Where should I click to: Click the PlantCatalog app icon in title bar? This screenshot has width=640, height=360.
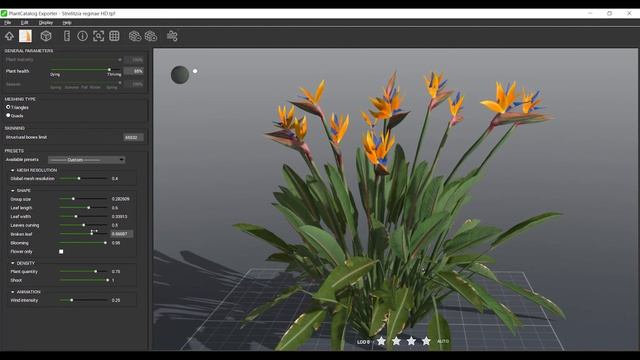tap(4, 13)
